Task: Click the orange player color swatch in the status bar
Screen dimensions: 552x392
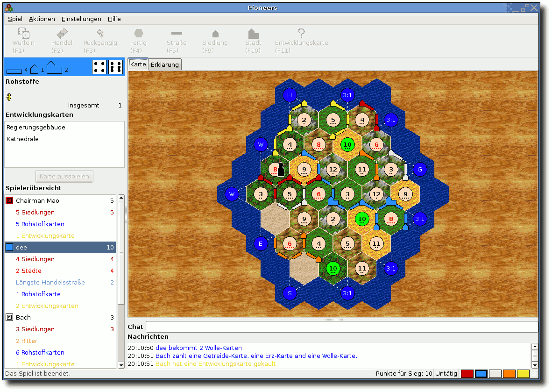Action: [x=510, y=374]
